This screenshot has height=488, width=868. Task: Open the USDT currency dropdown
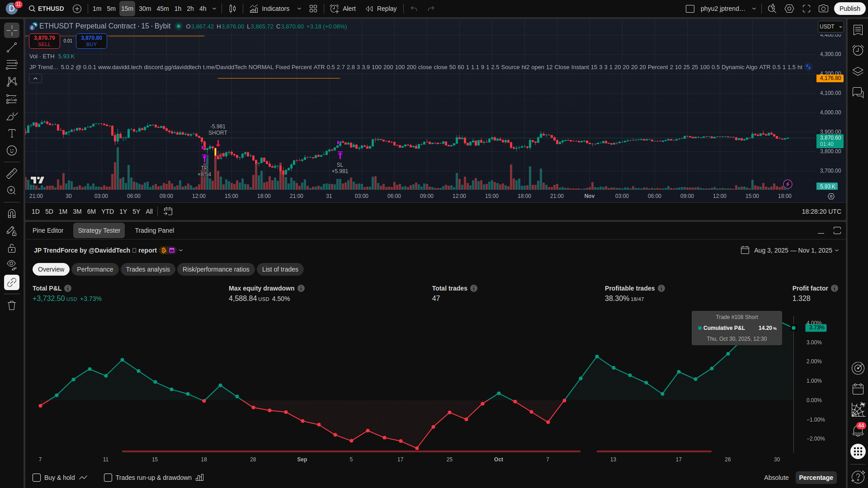830,27
